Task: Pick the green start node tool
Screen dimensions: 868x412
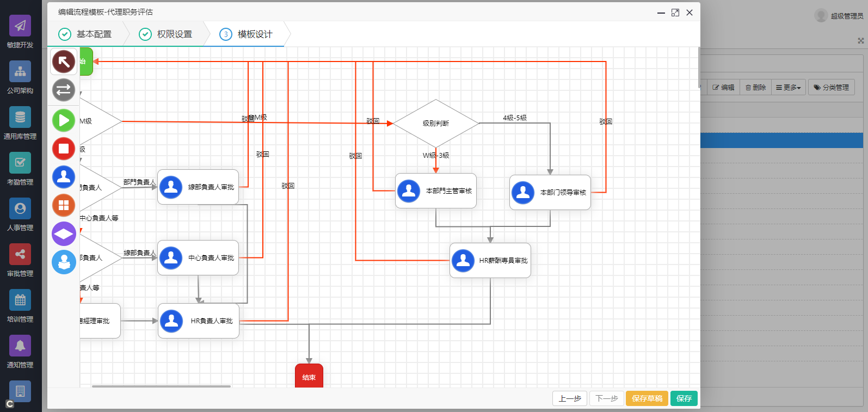Action: [64, 120]
